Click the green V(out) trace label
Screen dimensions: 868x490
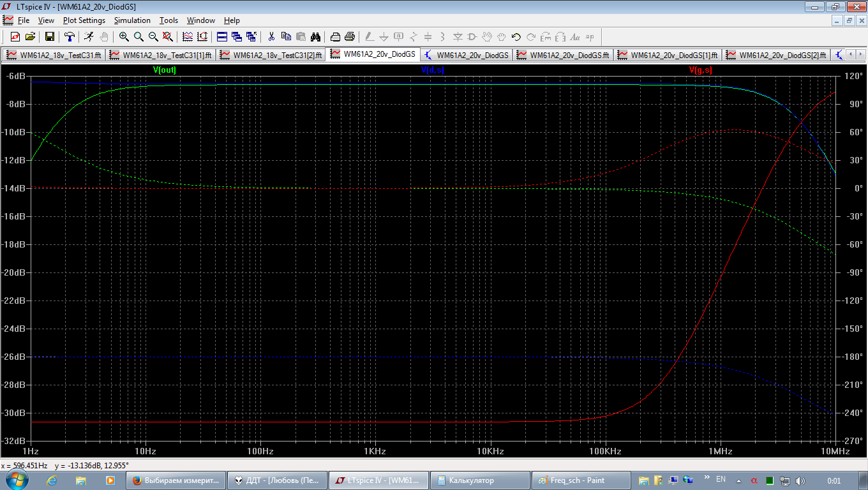pyautogui.click(x=165, y=70)
